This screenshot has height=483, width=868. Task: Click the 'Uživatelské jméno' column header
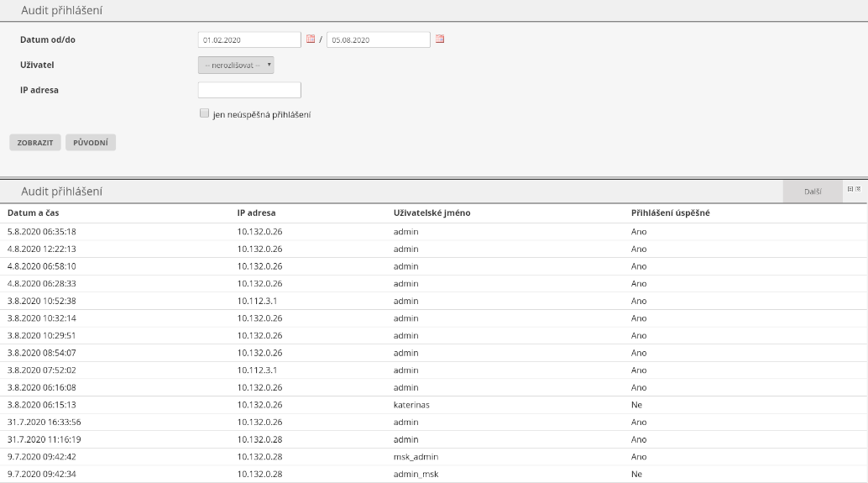pos(431,213)
